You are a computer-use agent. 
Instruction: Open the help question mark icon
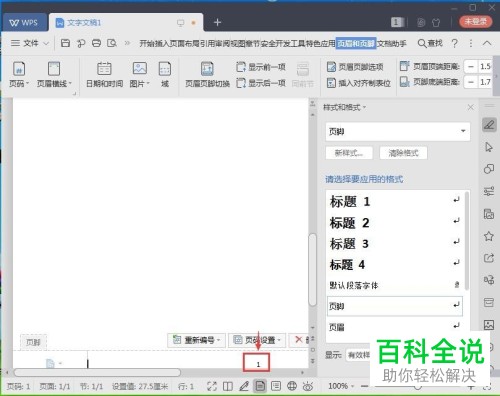point(454,43)
